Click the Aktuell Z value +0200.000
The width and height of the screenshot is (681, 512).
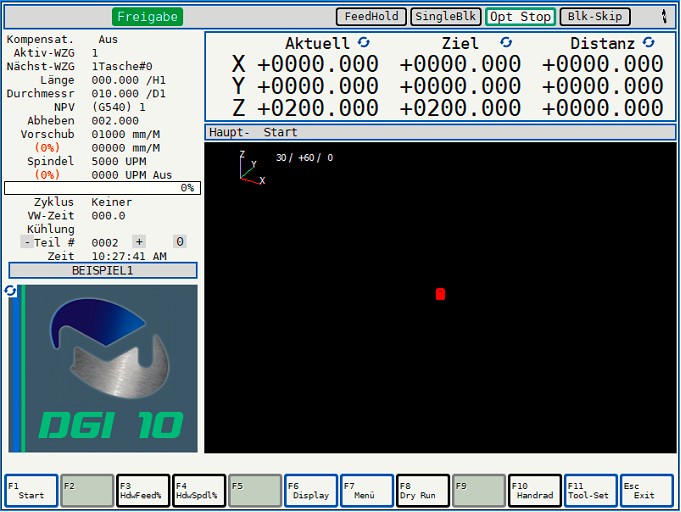[318, 108]
